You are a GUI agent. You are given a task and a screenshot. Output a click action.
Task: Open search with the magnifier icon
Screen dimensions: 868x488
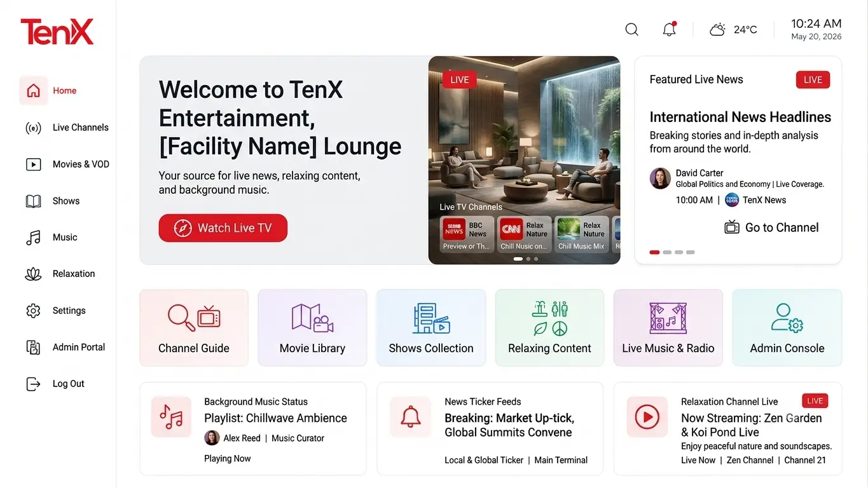pos(631,29)
